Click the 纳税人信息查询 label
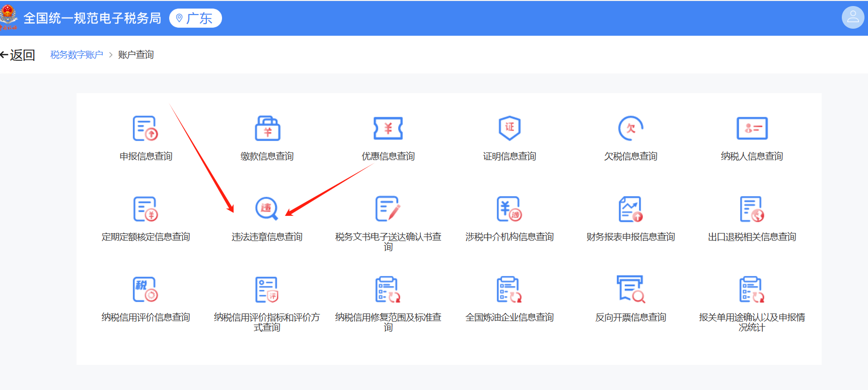 (x=752, y=157)
